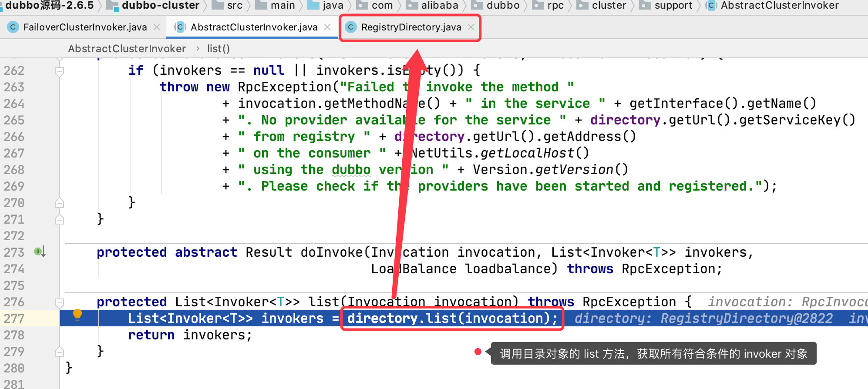Click line number 262 in gutter
868x389 pixels.
[14, 70]
